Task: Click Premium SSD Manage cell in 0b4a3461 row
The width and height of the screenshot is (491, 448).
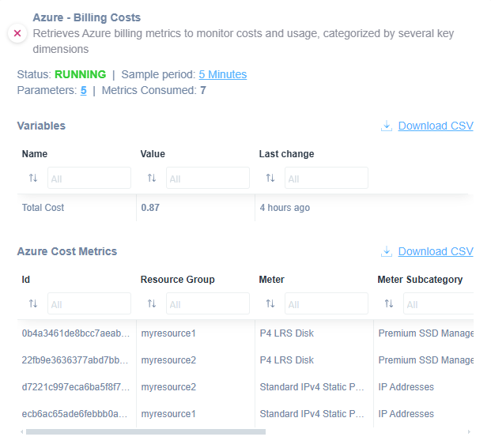Action: (426, 333)
